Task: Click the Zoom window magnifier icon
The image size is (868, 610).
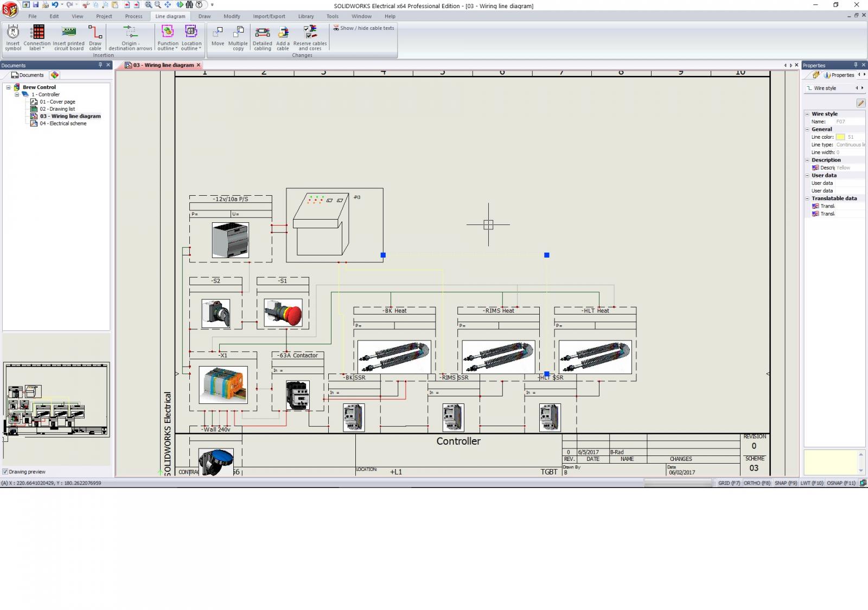Action: point(148,4)
